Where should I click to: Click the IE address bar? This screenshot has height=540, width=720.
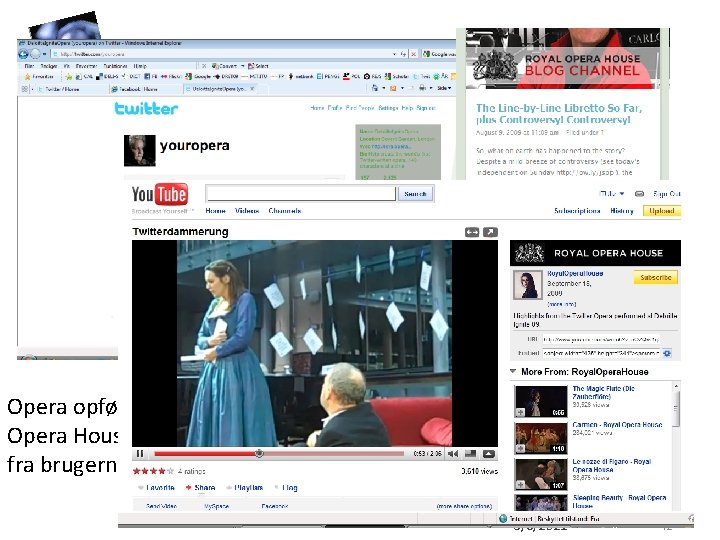coord(221,54)
